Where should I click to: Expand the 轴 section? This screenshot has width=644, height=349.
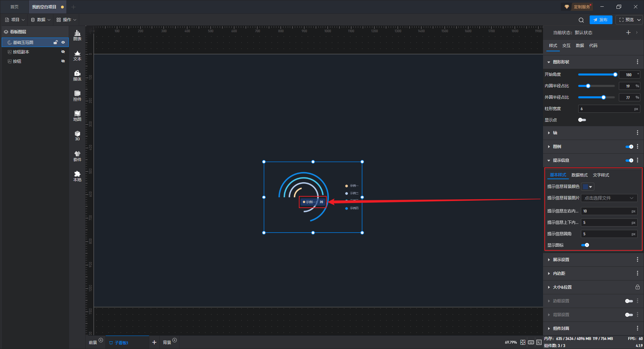coord(549,133)
